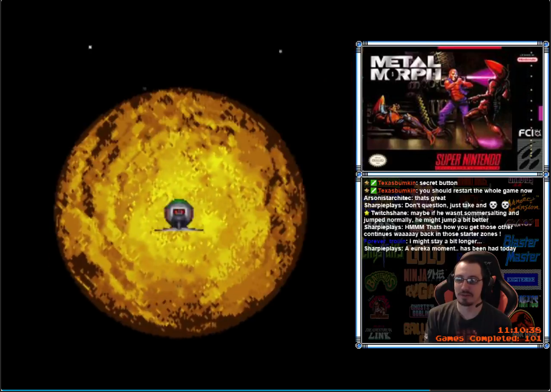Click the star badge on the 'secret button' line
This screenshot has height=392, width=551.
tap(367, 183)
